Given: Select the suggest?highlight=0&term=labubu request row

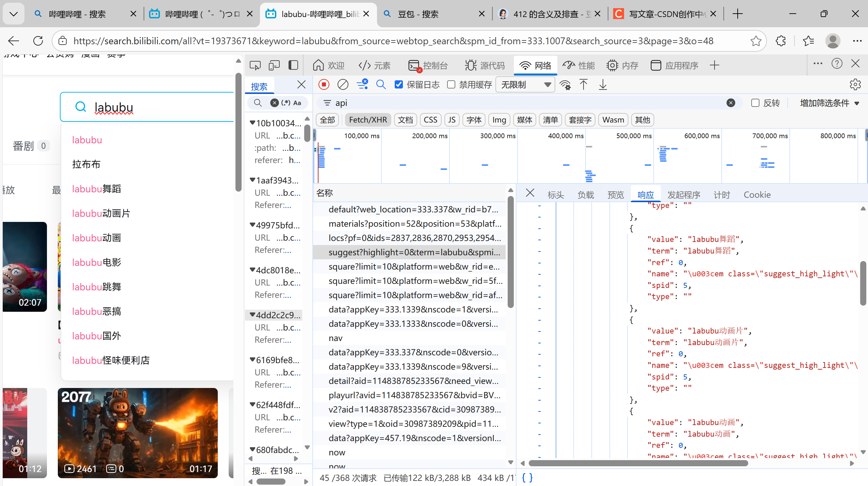Looking at the screenshot, I should tap(414, 252).
